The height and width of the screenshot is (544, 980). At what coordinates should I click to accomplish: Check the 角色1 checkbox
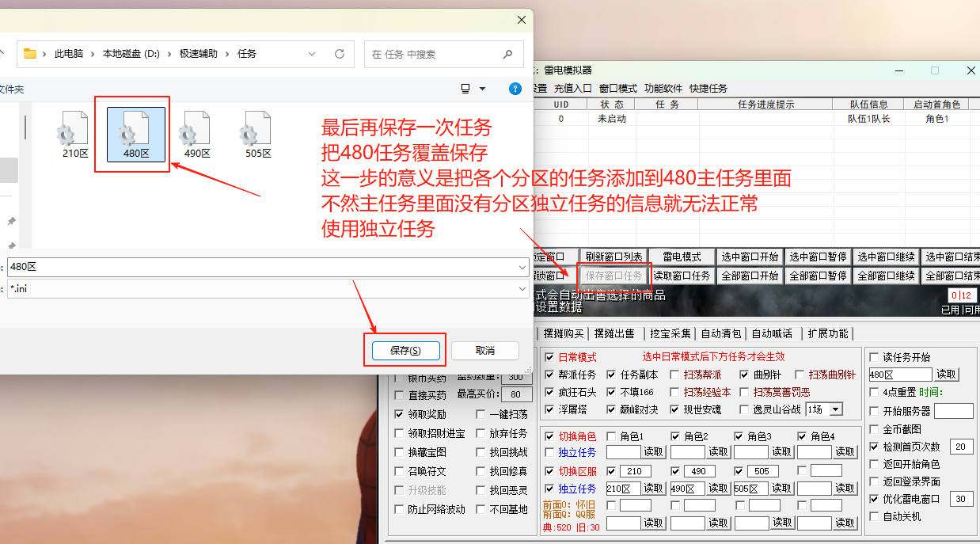611,436
